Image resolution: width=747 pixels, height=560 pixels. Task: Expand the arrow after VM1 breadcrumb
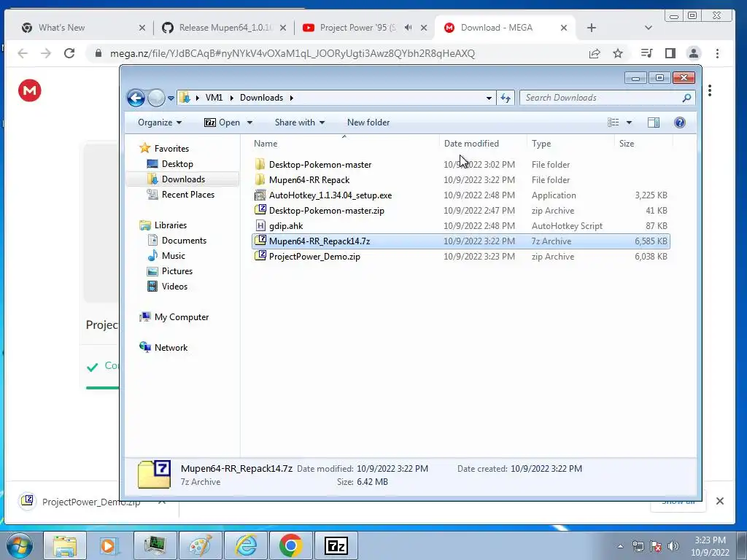click(231, 98)
